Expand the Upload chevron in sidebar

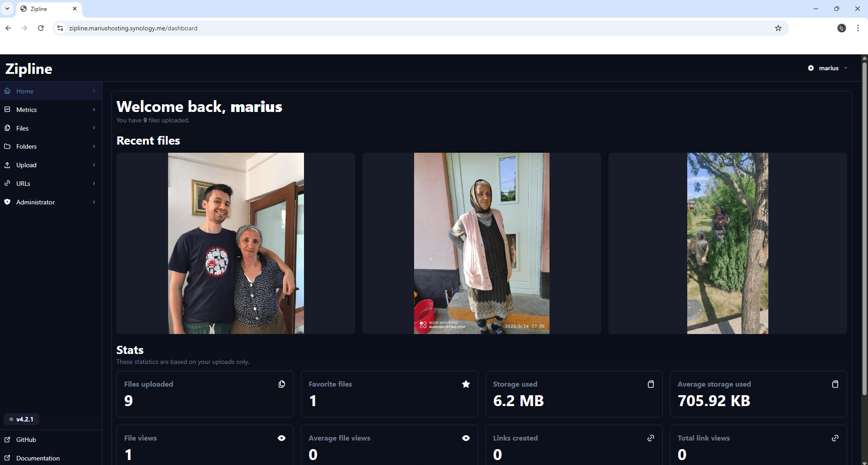coord(94,165)
